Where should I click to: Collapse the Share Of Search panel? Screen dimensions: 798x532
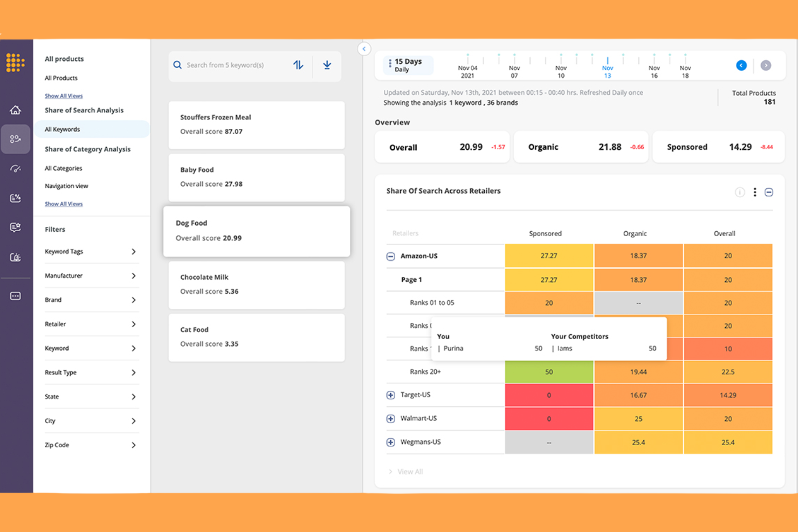pyautogui.click(x=769, y=192)
